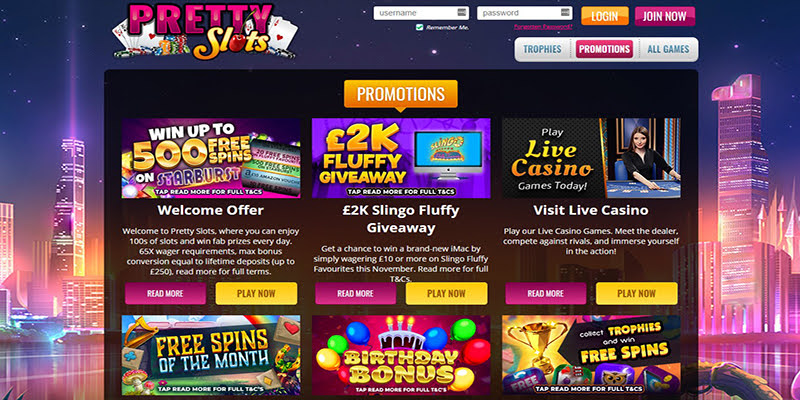Click the JOIN NOW button
The height and width of the screenshot is (400, 800).
coord(665,16)
